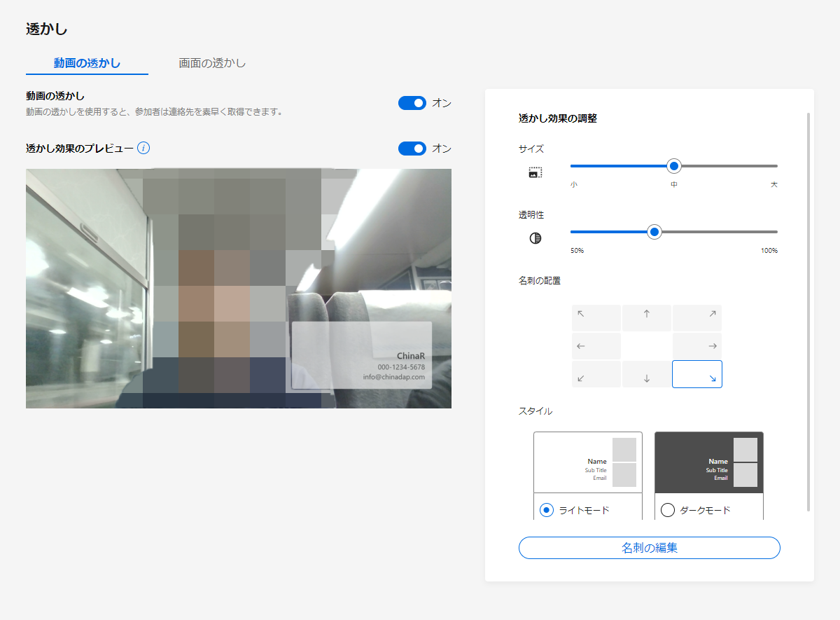Viewport: 840px width, 620px height.
Task: Click the dark mode style thumbnail
Action: (x=709, y=462)
